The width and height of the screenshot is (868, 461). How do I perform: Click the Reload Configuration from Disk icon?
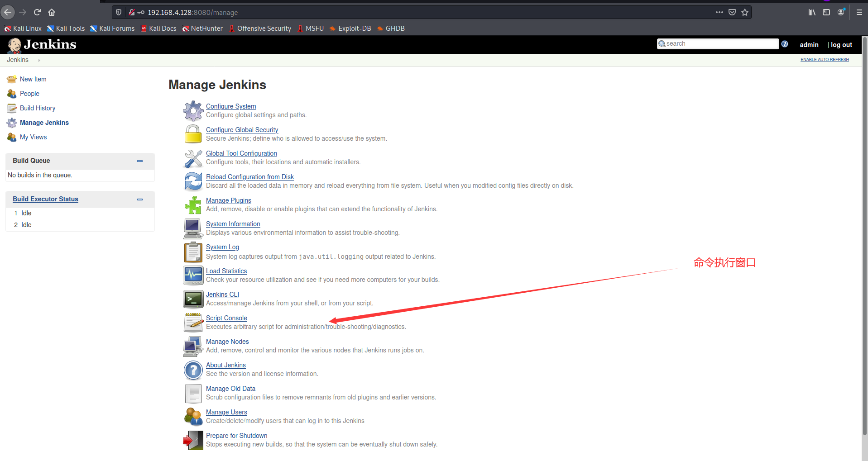coord(193,181)
